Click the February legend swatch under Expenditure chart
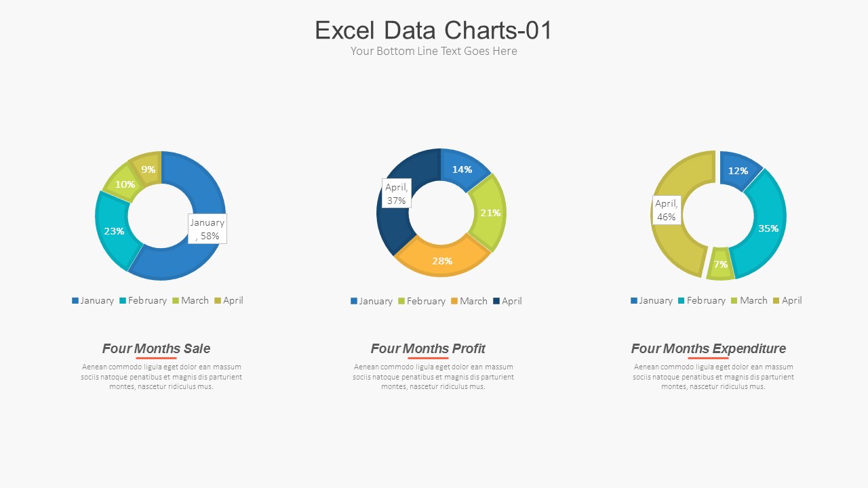This screenshot has width=868, height=488. (x=682, y=300)
